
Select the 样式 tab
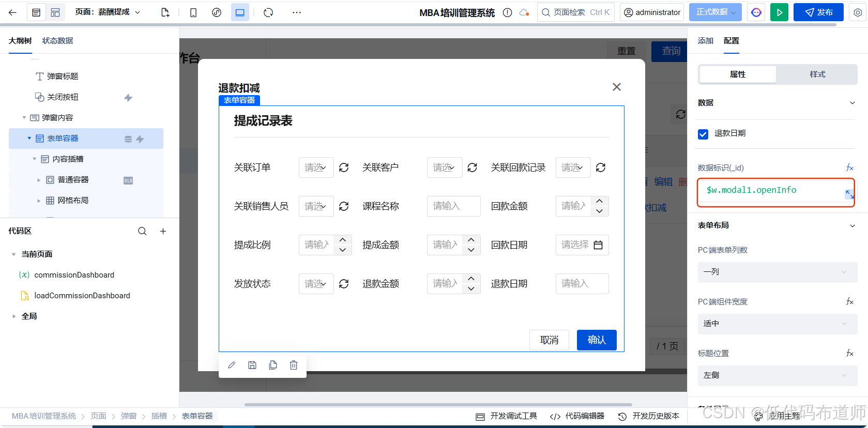[817, 74]
